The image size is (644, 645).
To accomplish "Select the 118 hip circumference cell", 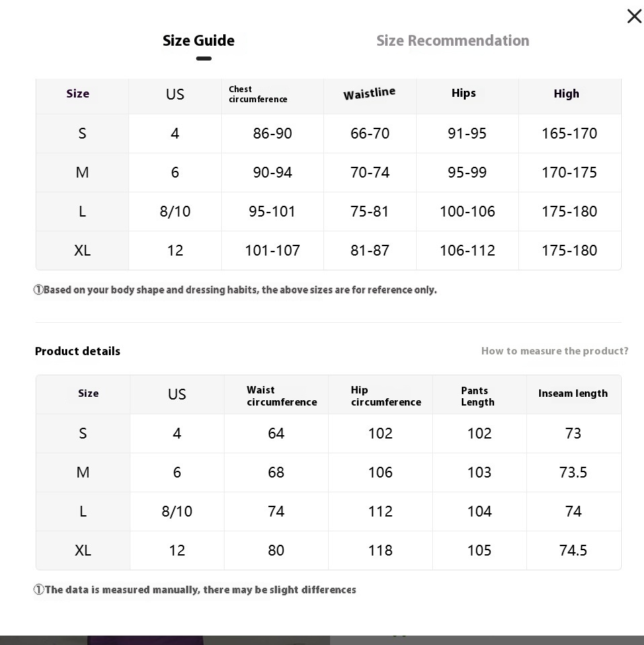I will point(380,550).
